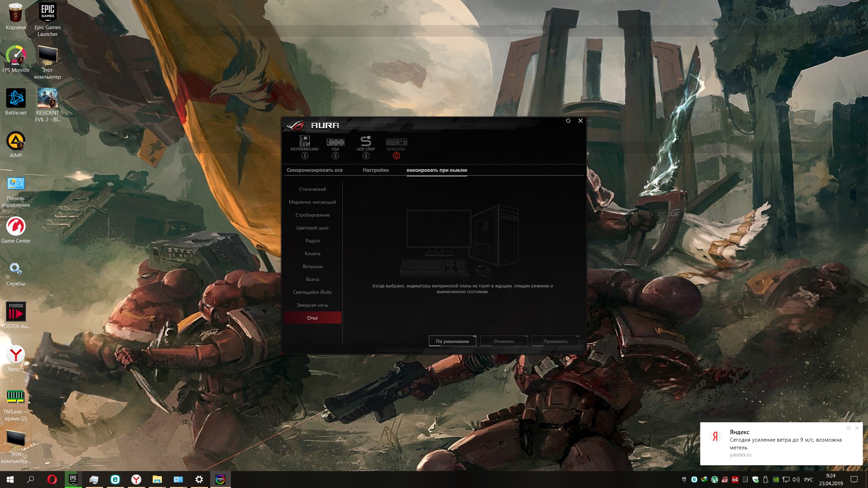Select the VGA graphics card icon

pos(335,142)
